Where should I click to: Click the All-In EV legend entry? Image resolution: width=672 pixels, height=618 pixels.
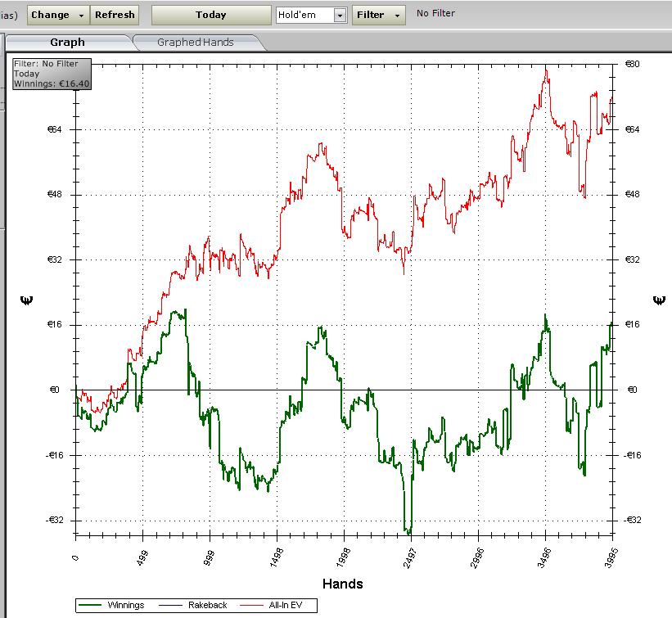(271, 605)
